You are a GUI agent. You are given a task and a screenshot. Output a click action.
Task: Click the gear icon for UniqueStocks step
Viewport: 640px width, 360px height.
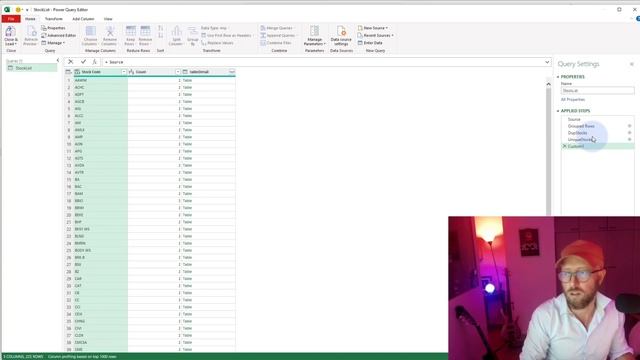click(629, 140)
